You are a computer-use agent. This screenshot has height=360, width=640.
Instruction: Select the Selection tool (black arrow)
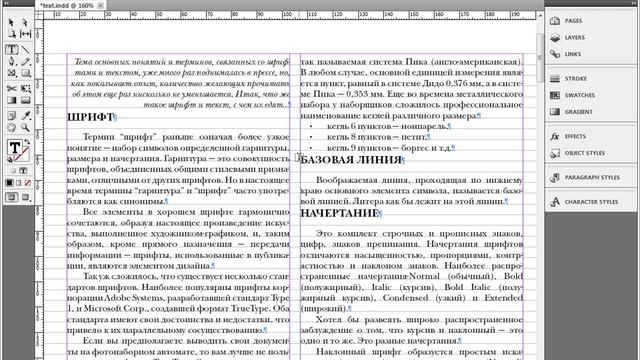pyautogui.click(x=11, y=22)
